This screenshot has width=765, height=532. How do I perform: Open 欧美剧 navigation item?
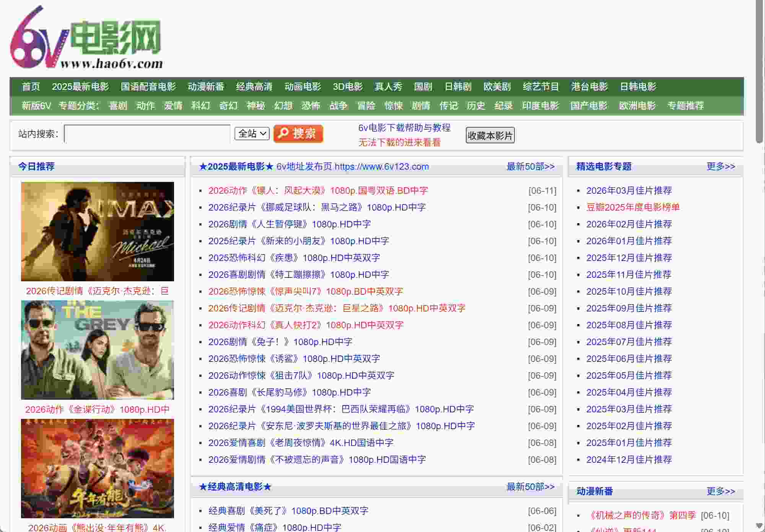coord(497,87)
